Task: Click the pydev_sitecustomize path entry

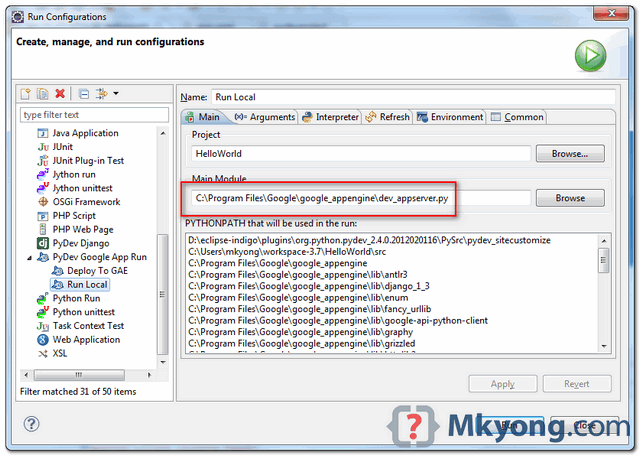Action: click(x=369, y=240)
